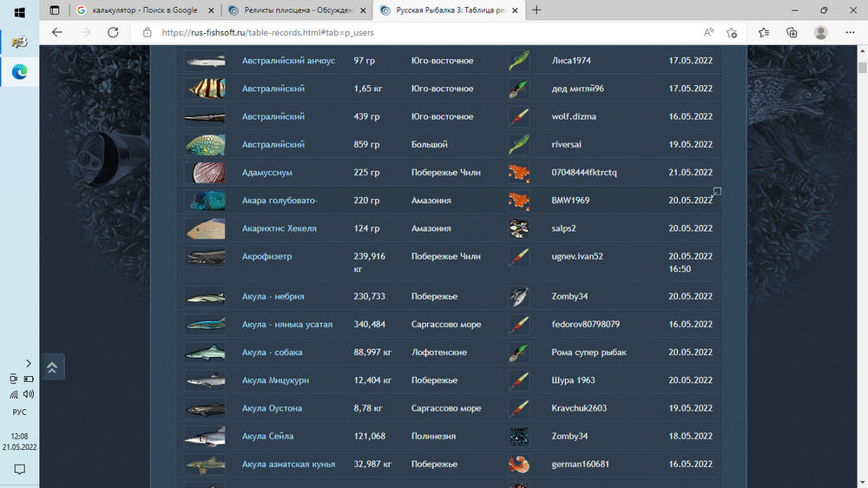Open the Read Aloud icon in address bar
The image size is (868, 488).
click(708, 32)
